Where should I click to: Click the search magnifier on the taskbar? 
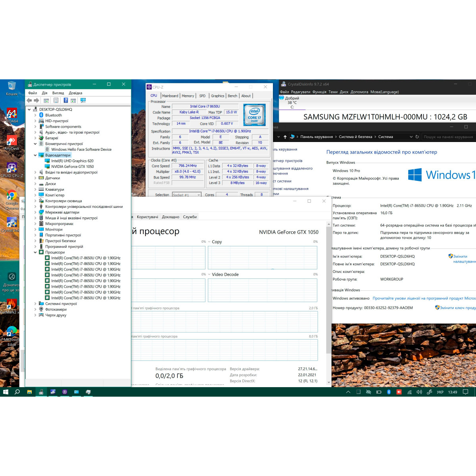(17, 392)
